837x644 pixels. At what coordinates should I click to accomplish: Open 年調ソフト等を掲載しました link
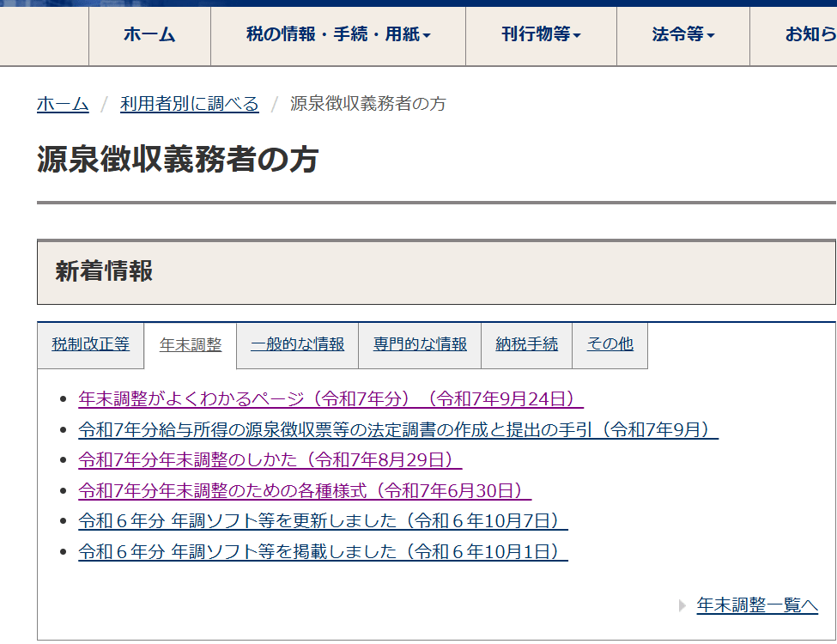tap(323, 551)
